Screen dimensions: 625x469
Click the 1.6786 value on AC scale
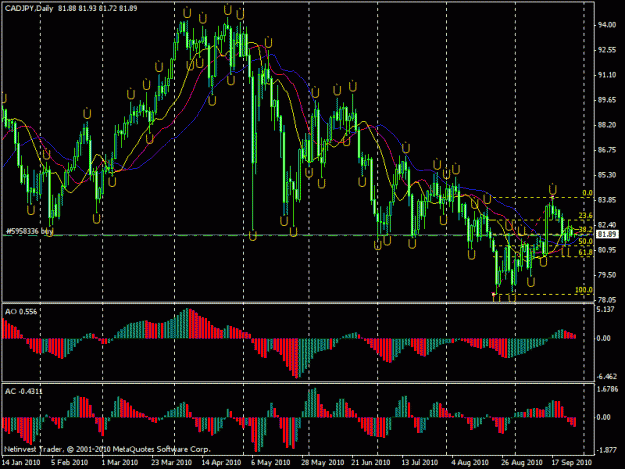click(x=608, y=389)
